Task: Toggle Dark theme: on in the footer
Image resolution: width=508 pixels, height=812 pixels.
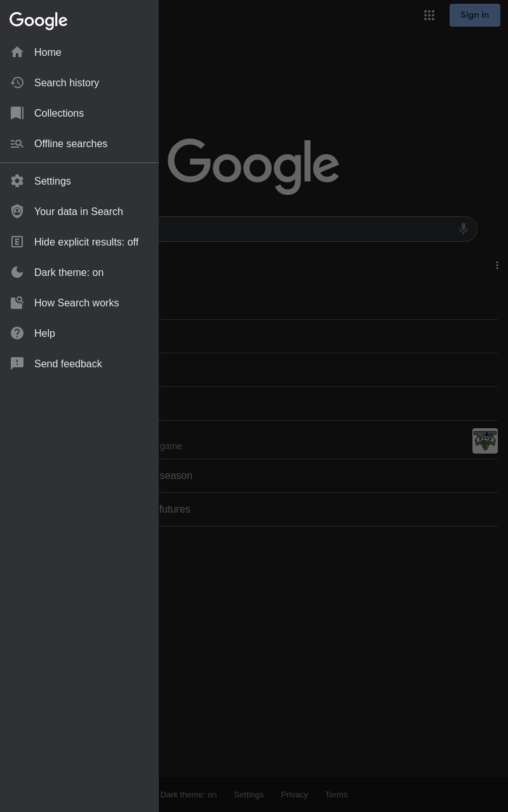Action: pyautogui.click(x=188, y=794)
